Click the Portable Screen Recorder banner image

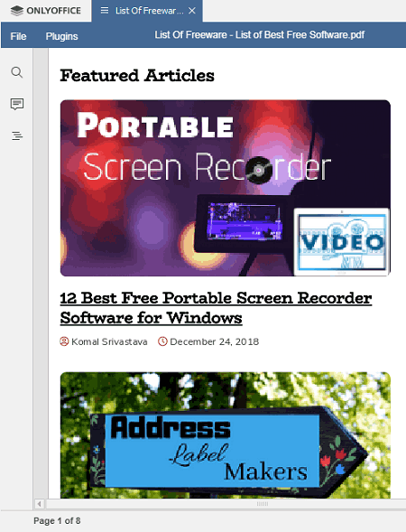226,188
